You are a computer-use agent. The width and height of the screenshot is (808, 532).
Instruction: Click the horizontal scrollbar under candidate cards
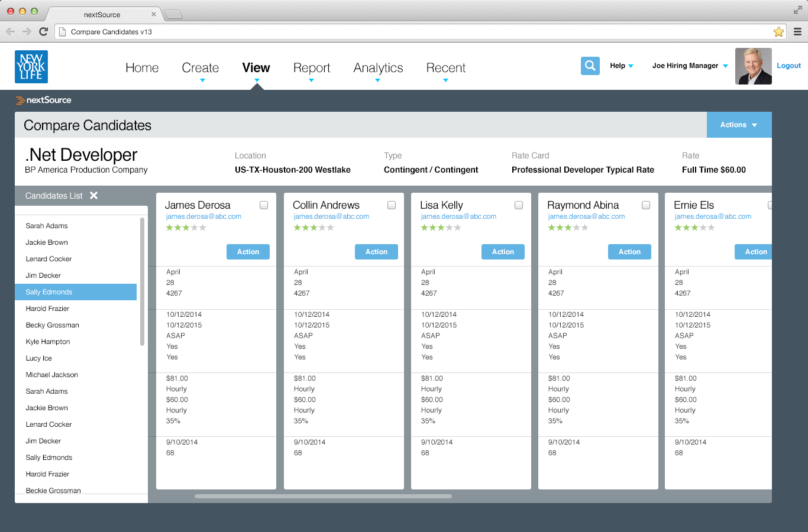click(x=323, y=497)
